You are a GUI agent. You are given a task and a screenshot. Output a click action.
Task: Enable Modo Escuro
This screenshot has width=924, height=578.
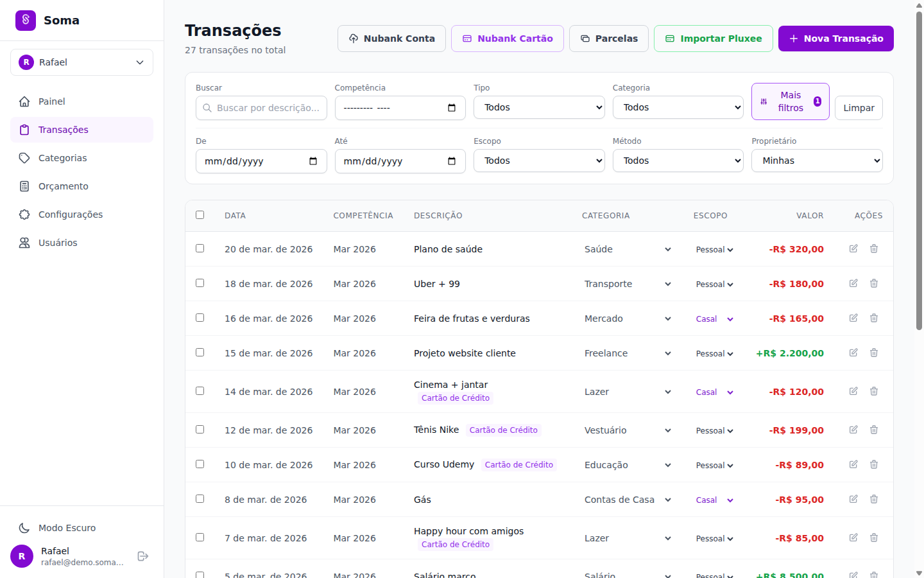click(67, 528)
